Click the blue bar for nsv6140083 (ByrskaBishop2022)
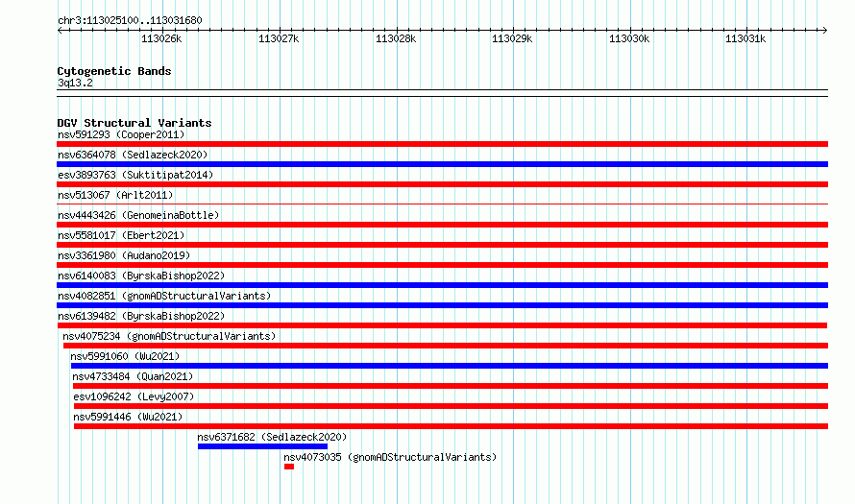 click(x=442, y=285)
